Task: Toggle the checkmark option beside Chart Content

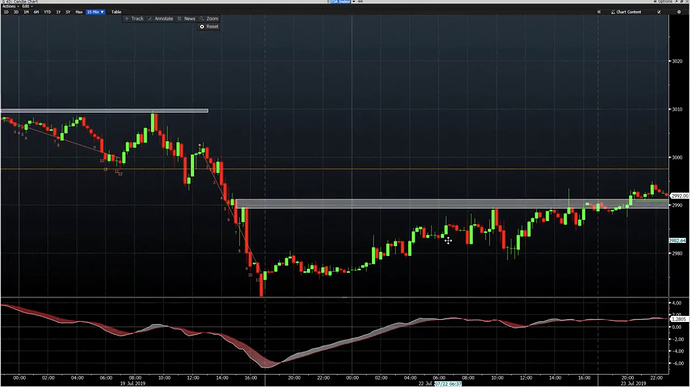Action: (x=659, y=12)
